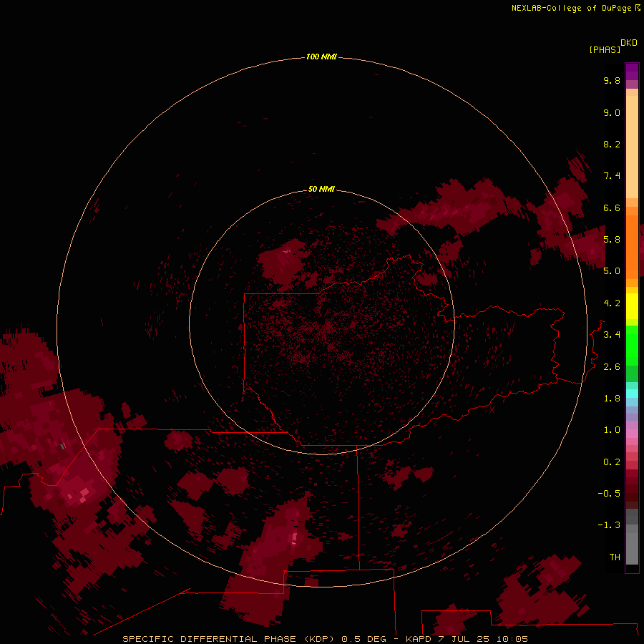The width and height of the screenshot is (644, 644).
Task: Click the 3.4 legend value
Action: tap(612, 335)
